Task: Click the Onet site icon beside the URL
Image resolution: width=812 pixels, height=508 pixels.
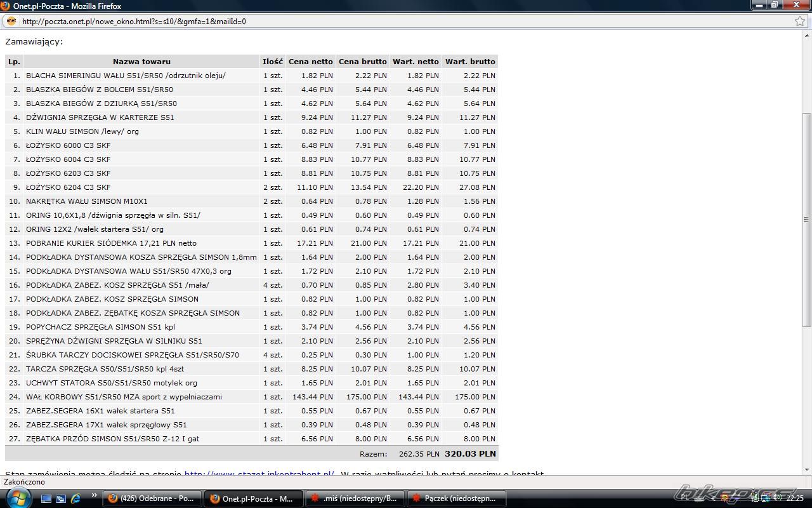Action: pos(11,21)
